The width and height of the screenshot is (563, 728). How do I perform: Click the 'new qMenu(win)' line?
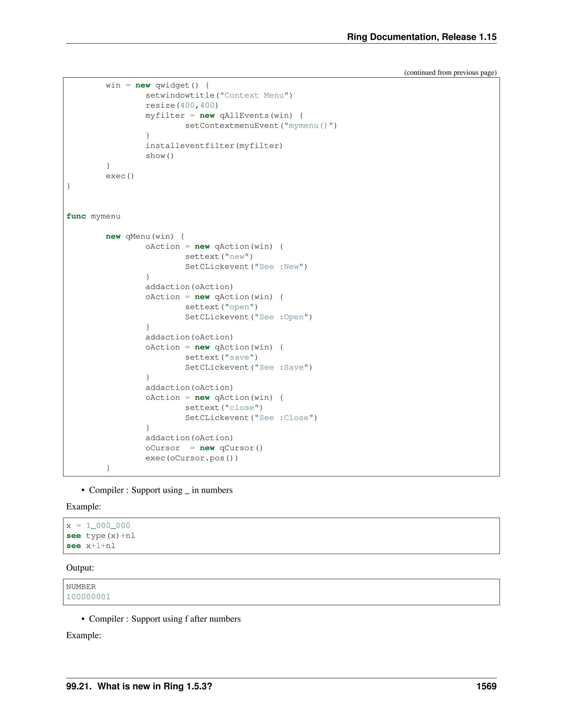click(x=145, y=237)
